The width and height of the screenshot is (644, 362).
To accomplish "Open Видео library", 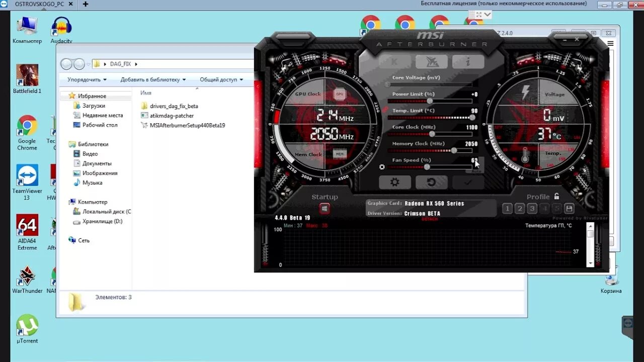I will [x=86, y=154].
